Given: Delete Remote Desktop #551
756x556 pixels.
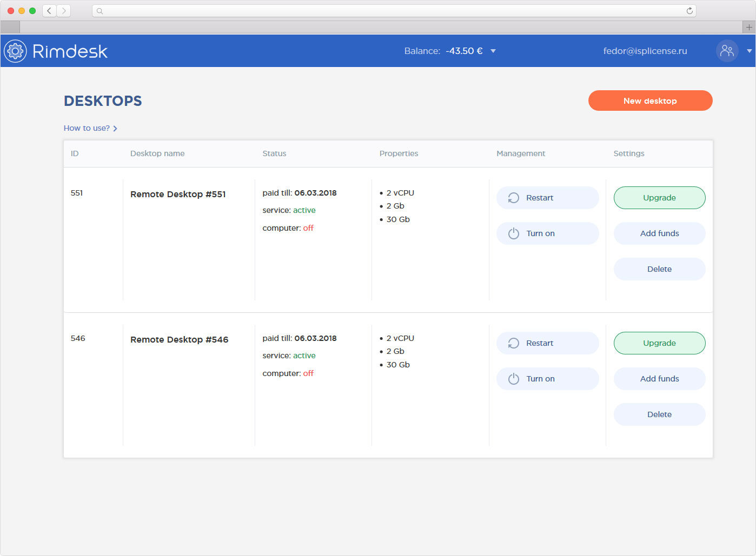Looking at the screenshot, I should point(659,269).
